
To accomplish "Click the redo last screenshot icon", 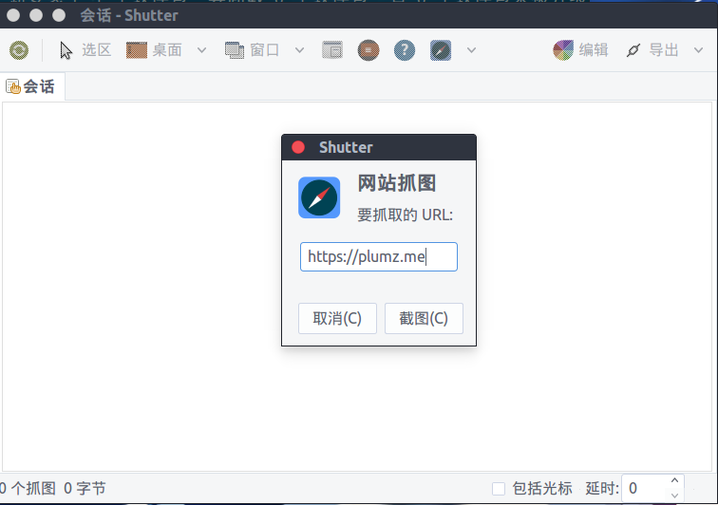I will tap(19, 50).
